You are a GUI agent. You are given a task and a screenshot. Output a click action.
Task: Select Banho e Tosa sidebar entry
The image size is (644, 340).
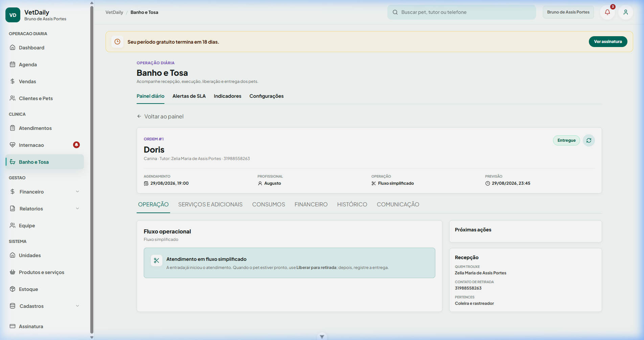point(45,162)
